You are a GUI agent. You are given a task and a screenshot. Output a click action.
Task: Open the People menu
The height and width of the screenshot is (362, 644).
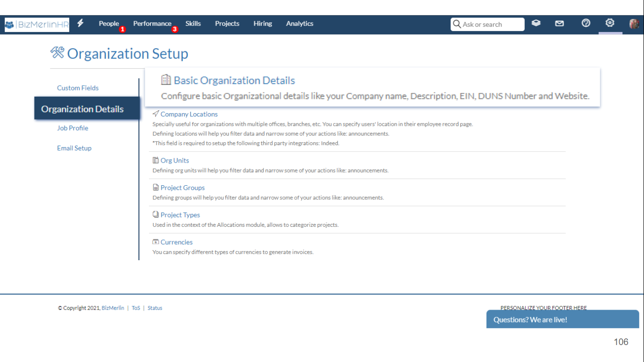click(109, 23)
